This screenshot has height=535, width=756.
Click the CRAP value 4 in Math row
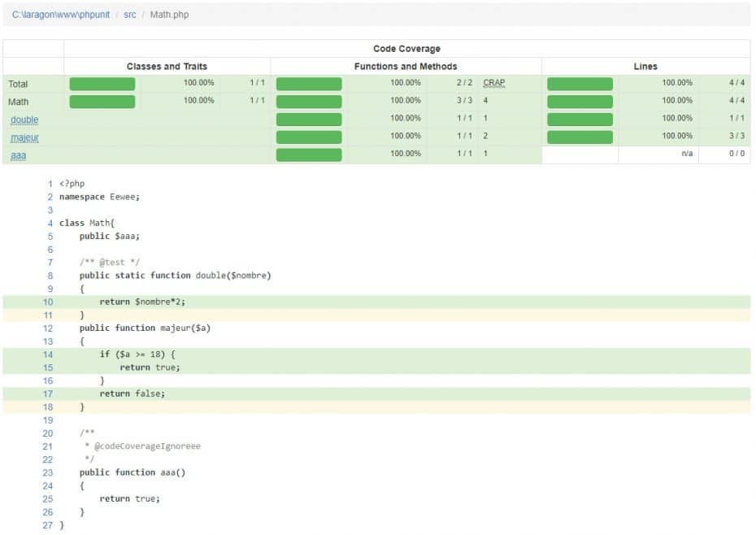485,100
